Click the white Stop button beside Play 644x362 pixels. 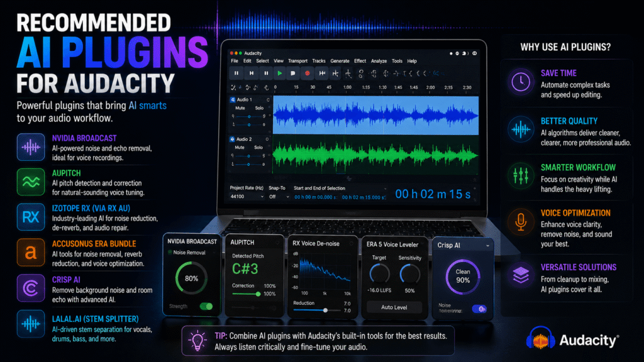pos(293,73)
